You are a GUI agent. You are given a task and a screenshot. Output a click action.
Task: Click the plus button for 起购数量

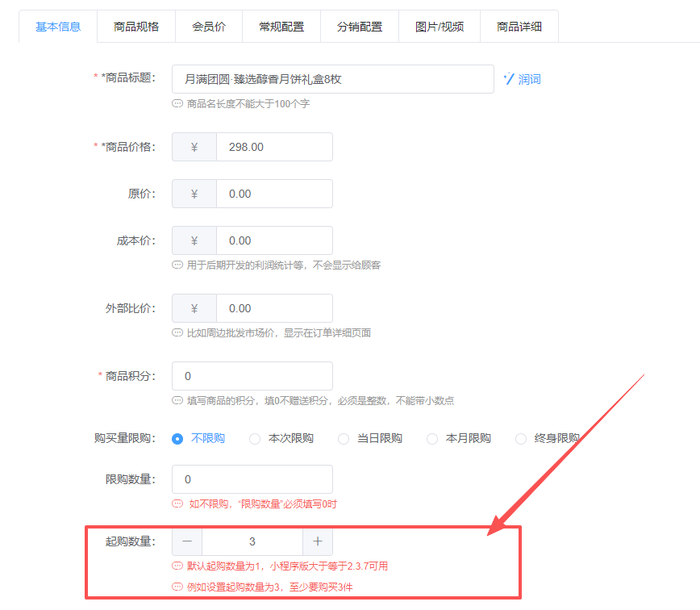tap(318, 541)
